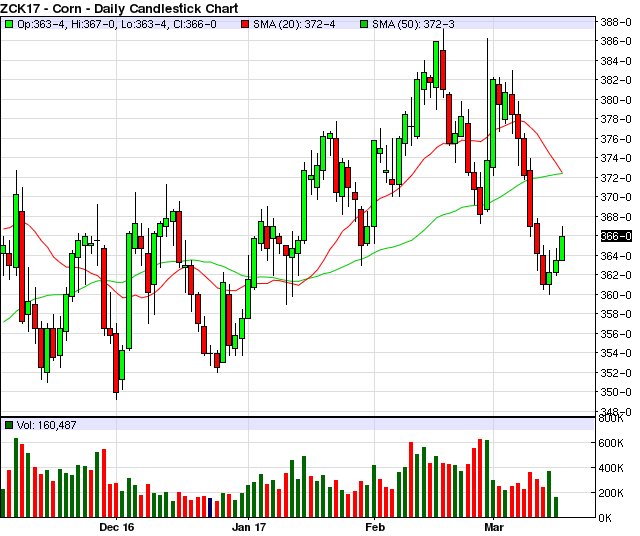The image size is (640, 536).
Task: Click the 374-0 price axis label
Action: tap(616, 158)
